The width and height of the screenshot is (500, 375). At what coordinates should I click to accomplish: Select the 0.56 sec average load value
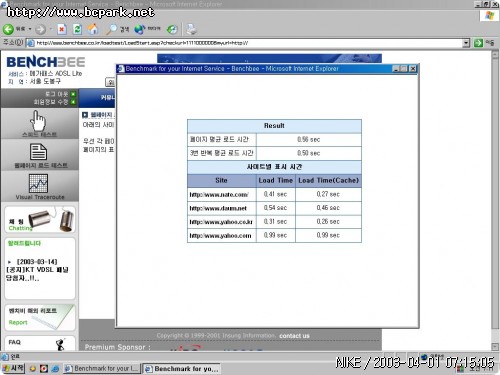click(x=309, y=140)
